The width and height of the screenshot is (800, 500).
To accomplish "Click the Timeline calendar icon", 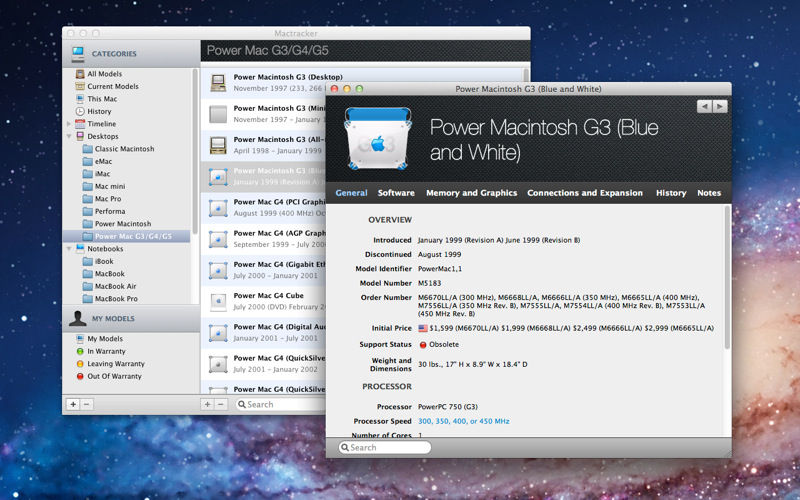I will pyautogui.click(x=80, y=124).
